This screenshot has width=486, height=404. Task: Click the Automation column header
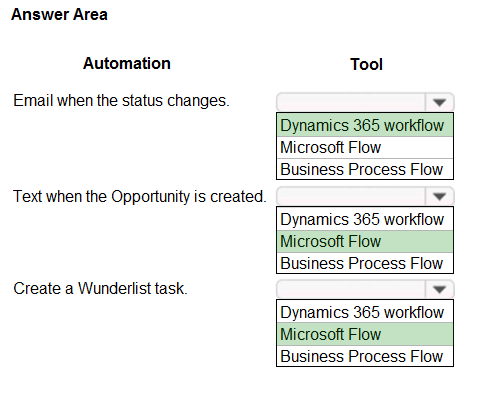(x=127, y=63)
